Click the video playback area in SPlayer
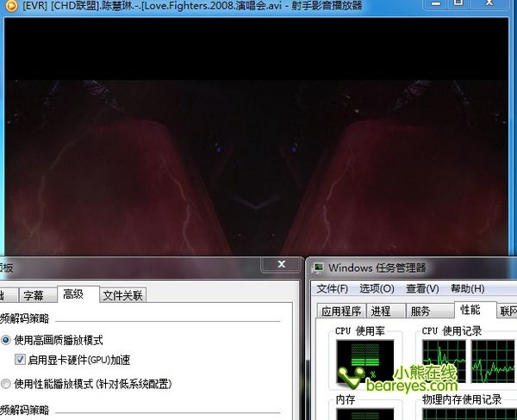The image size is (517, 420). 256,137
